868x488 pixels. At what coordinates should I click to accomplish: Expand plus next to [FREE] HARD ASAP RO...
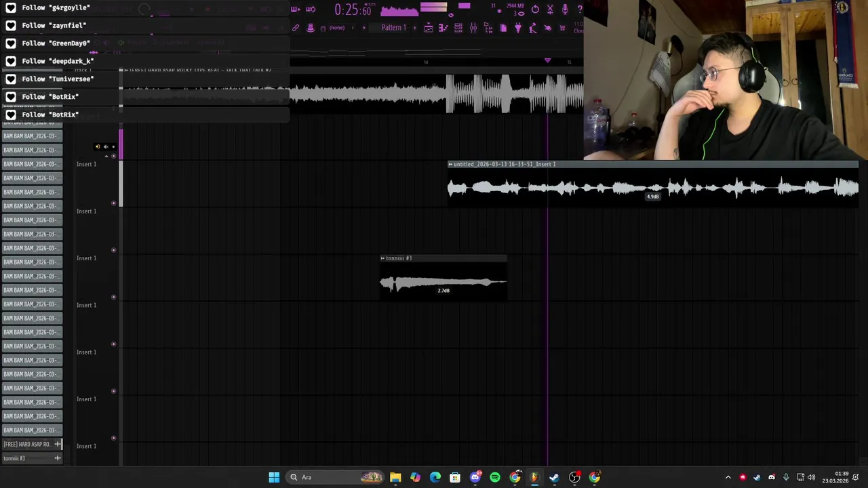click(58, 444)
